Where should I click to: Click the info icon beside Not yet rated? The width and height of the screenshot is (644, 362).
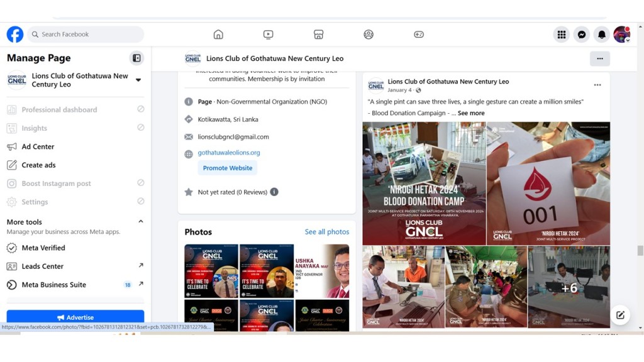[x=274, y=192]
